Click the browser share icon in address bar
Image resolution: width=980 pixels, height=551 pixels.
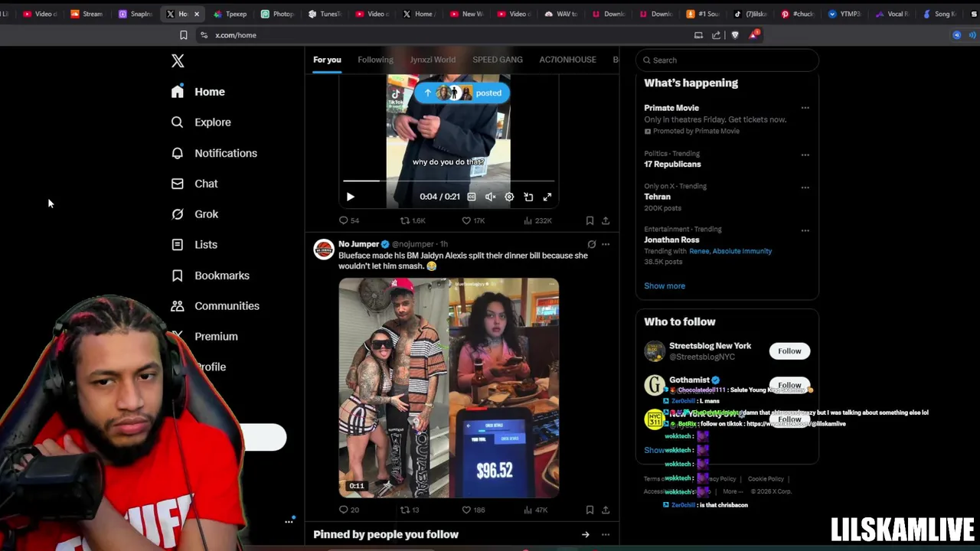click(716, 35)
